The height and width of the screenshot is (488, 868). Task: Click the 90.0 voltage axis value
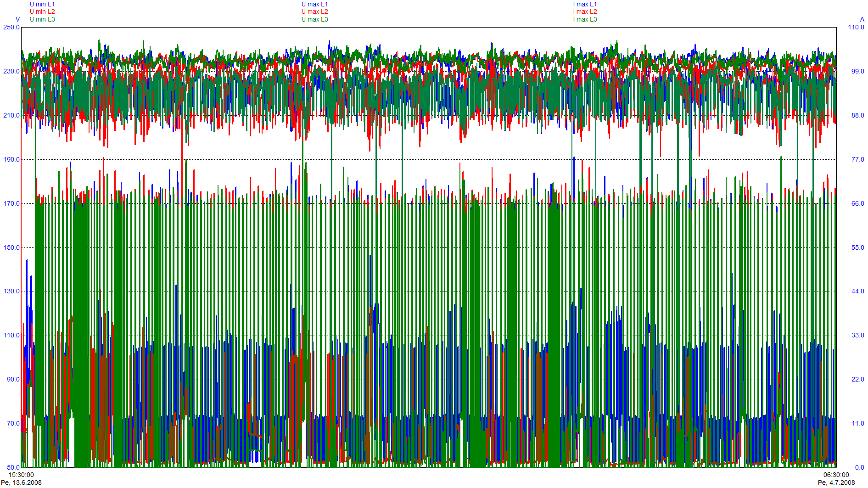pyautogui.click(x=13, y=379)
